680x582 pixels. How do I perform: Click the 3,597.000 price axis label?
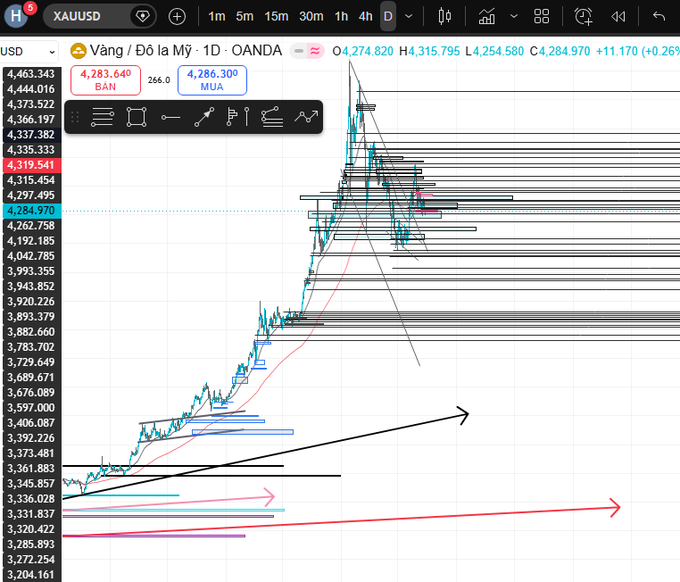[x=32, y=408]
